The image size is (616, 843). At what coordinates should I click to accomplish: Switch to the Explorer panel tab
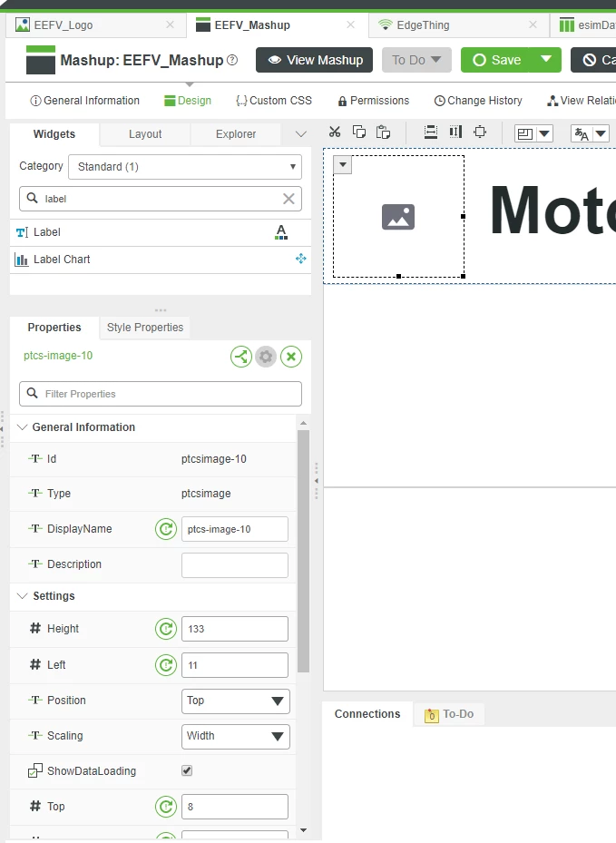[x=236, y=134]
